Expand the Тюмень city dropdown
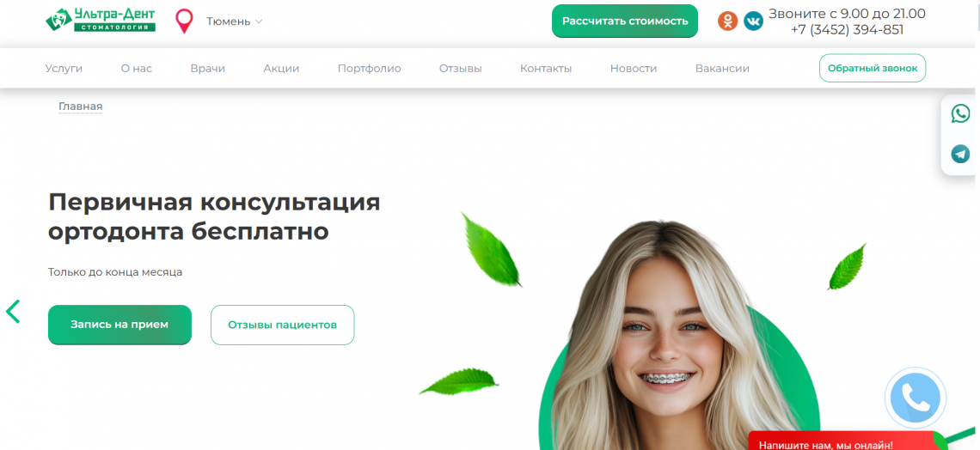Viewport: 980px width, 450px height. [235, 21]
